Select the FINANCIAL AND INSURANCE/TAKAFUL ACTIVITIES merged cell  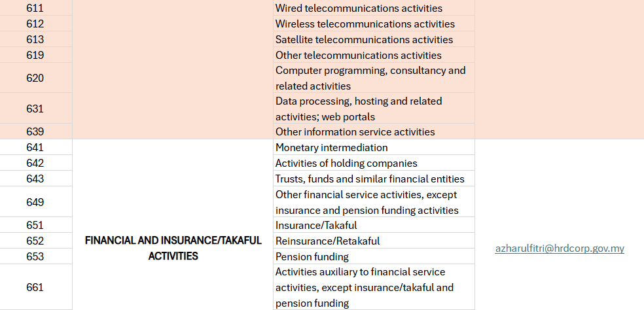(x=173, y=249)
